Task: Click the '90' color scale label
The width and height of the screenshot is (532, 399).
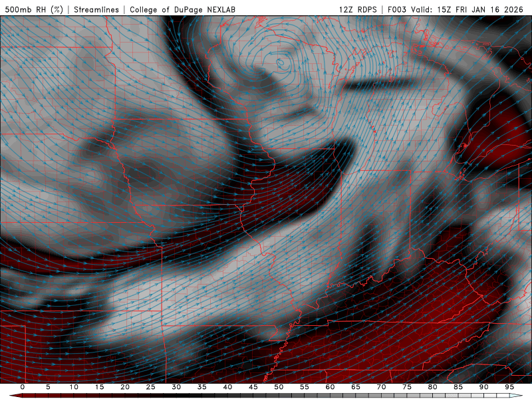Action: pos(484,387)
